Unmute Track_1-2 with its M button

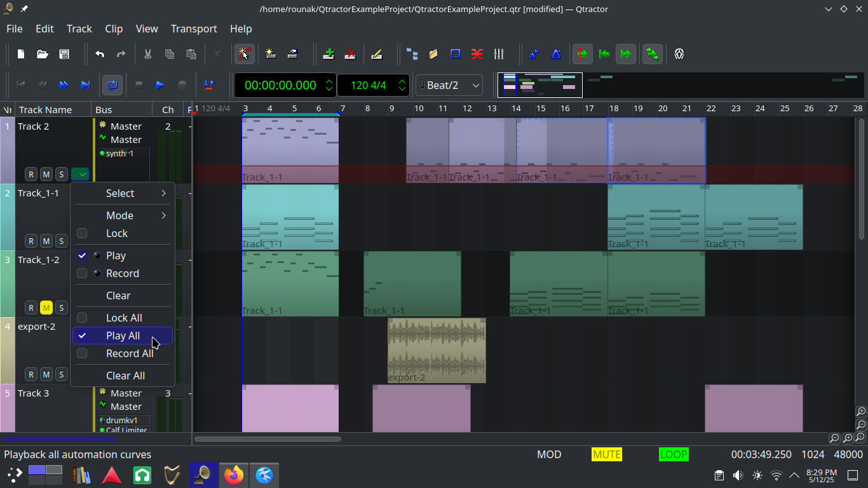click(46, 308)
